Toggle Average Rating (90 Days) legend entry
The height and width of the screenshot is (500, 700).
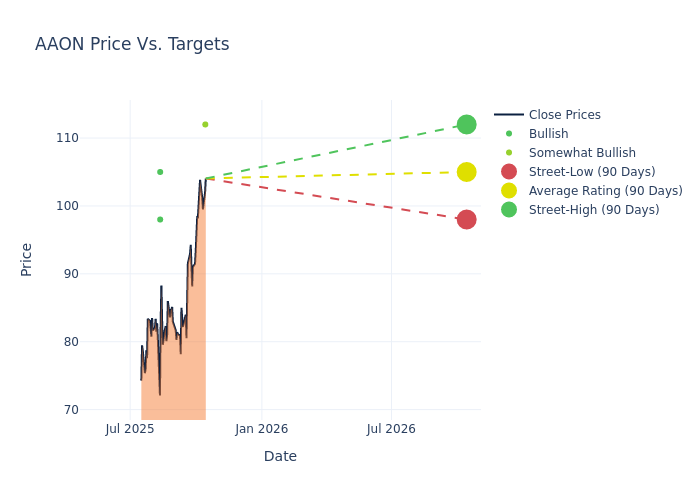[605, 191]
